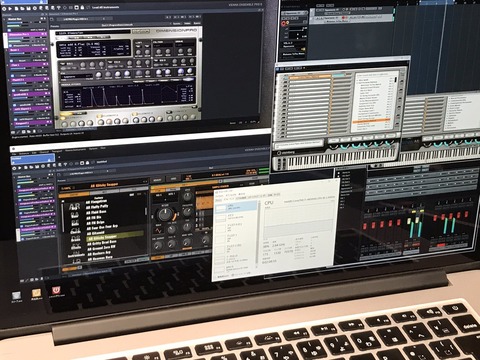Screen dimensions: 480x360
Task: Open the File menu in lower Vienna Ensemble window
Action: point(14,154)
